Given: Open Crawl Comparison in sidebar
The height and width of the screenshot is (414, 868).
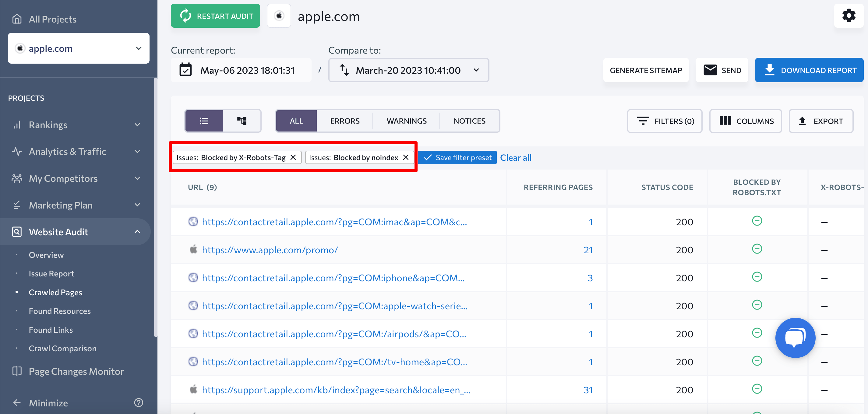Looking at the screenshot, I should tap(62, 348).
